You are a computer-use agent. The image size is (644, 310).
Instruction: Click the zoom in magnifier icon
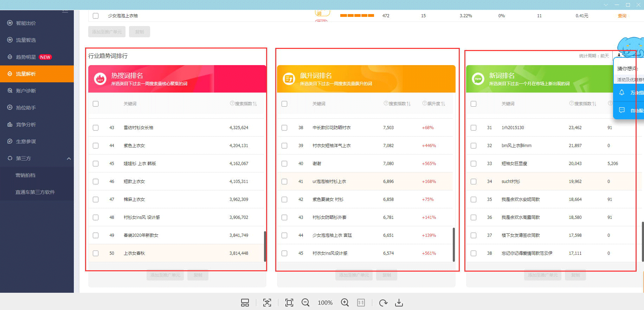[x=345, y=303]
